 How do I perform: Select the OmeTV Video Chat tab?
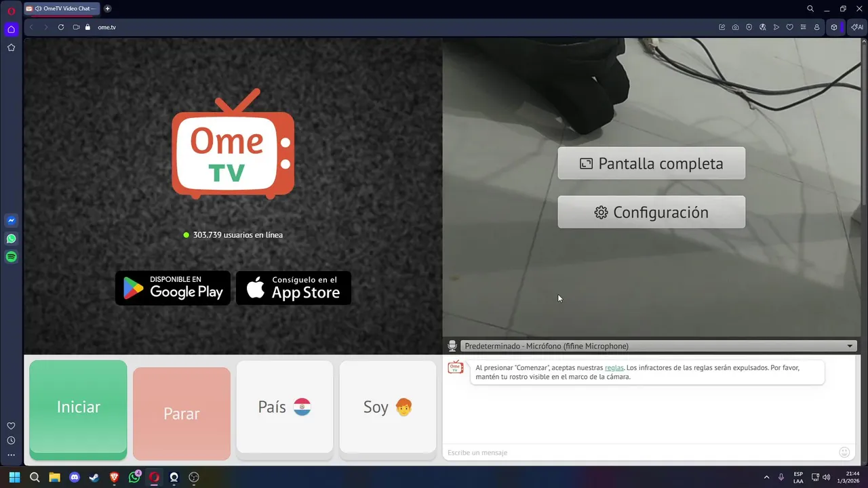click(62, 9)
